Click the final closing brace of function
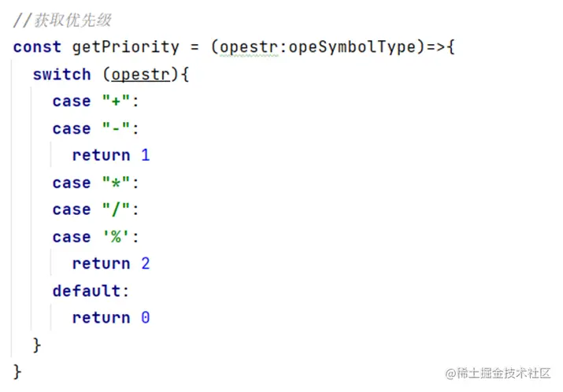Viewport: 563px width, 392px height. point(17,371)
